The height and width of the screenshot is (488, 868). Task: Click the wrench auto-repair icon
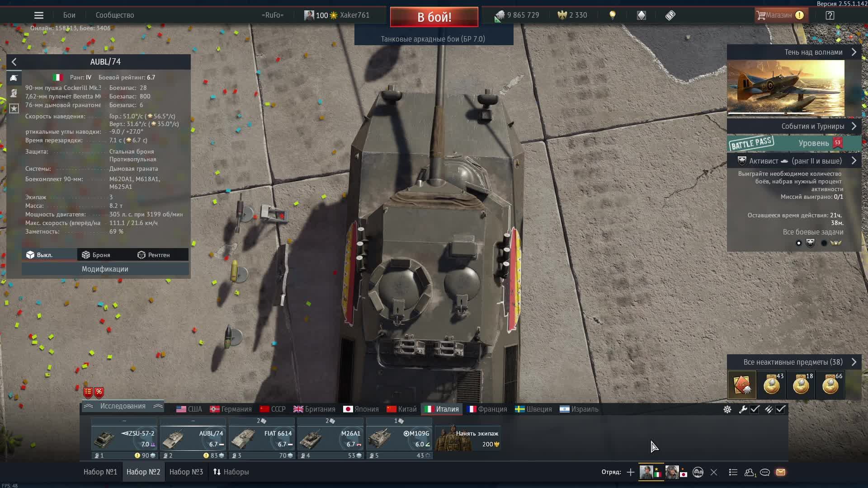(x=743, y=409)
